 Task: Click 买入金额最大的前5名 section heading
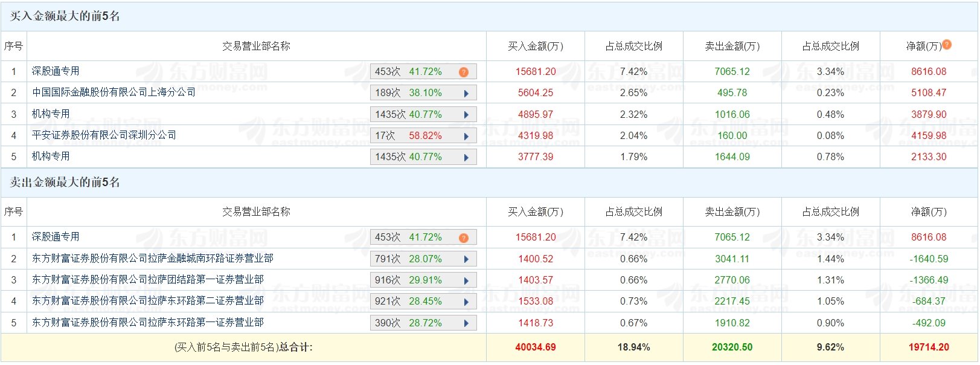pos(65,16)
